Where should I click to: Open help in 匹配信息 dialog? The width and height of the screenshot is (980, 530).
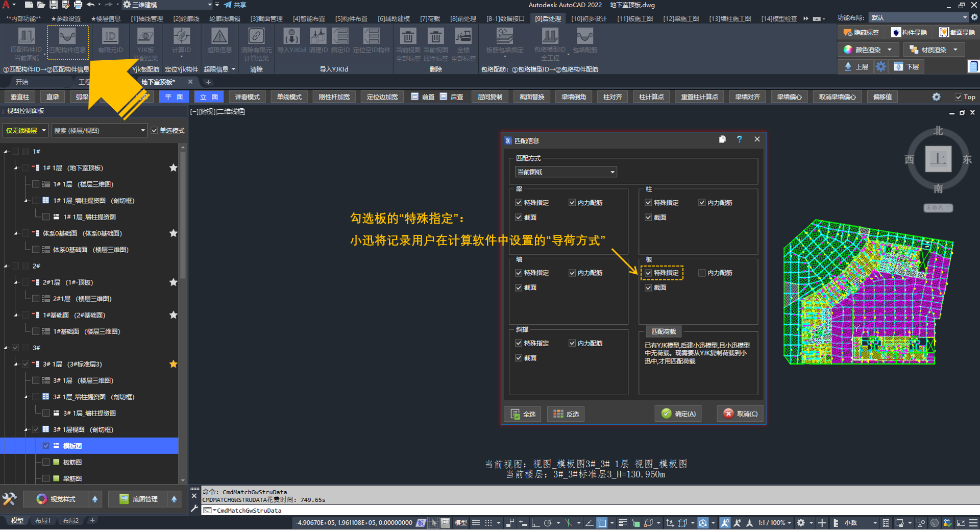739,139
